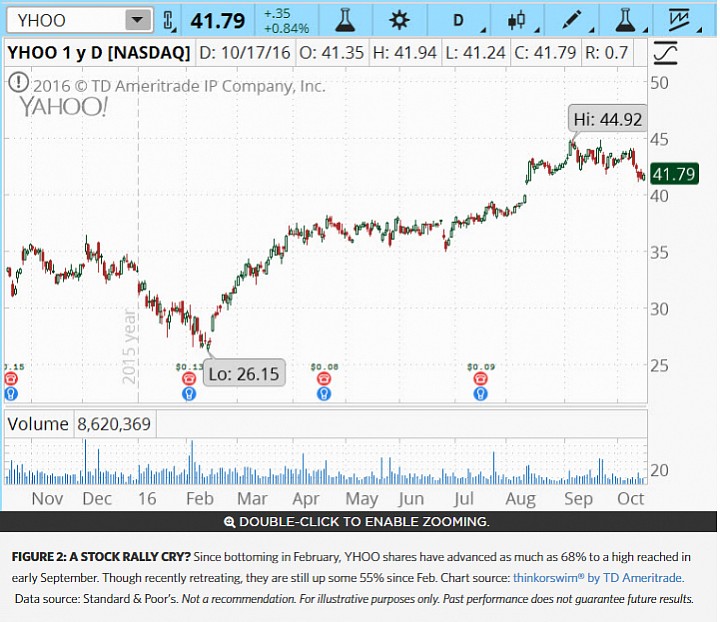
Task: Click the Mar label on time axis
Action: [x=252, y=499]
